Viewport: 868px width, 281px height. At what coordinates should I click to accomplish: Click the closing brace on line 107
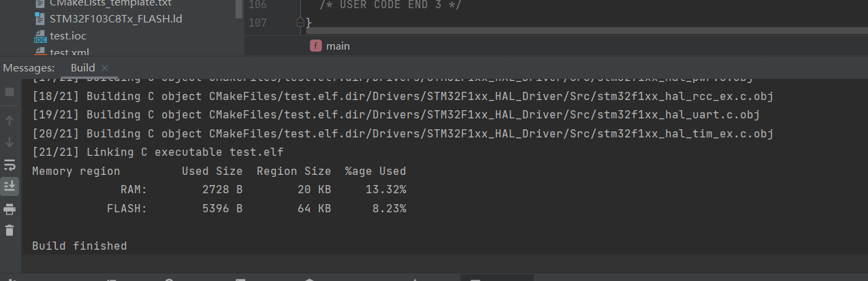(308, 23)
